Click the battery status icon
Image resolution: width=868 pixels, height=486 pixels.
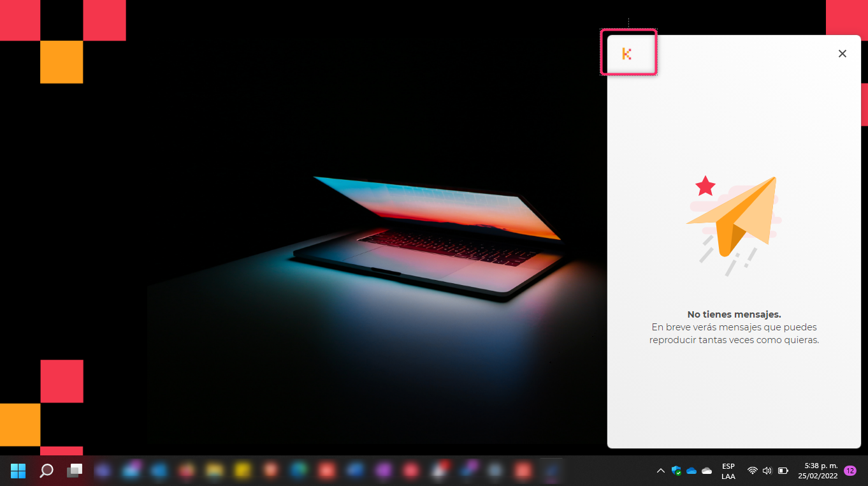pos(783,471)
